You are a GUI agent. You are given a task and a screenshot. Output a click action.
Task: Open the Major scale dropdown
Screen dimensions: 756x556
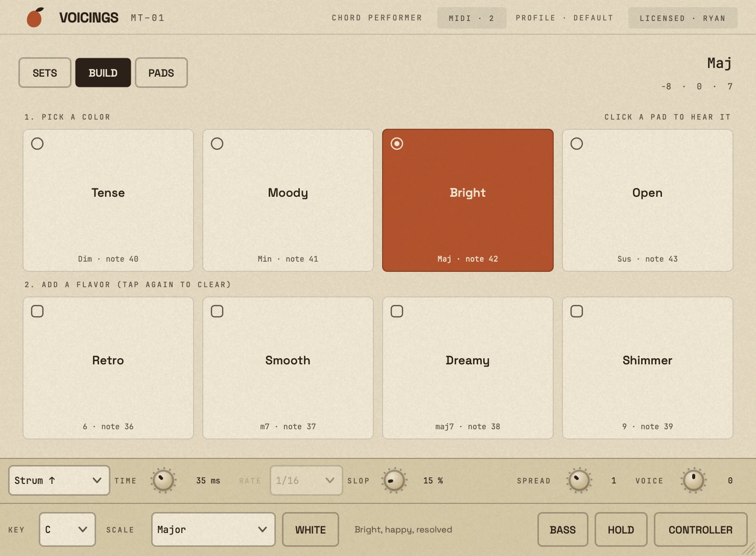click(x=214, y=529)
